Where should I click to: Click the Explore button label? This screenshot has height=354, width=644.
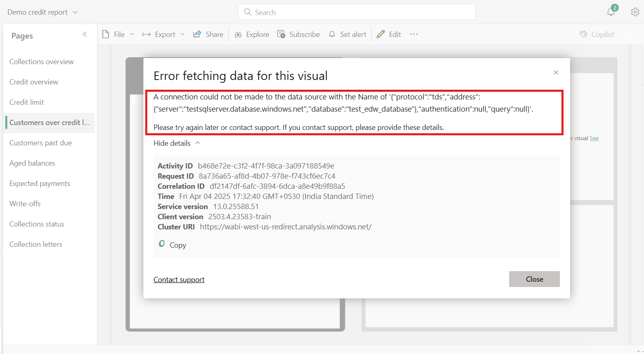coord(258,35)
